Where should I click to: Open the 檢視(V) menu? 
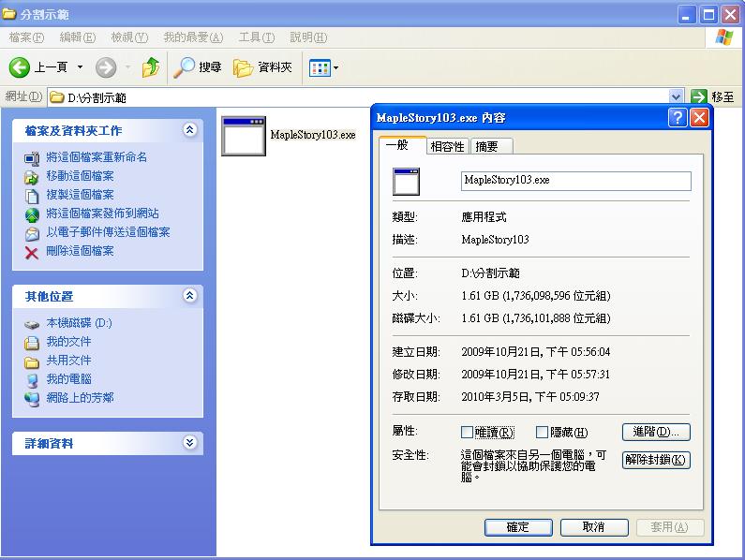tap(129, 37)
